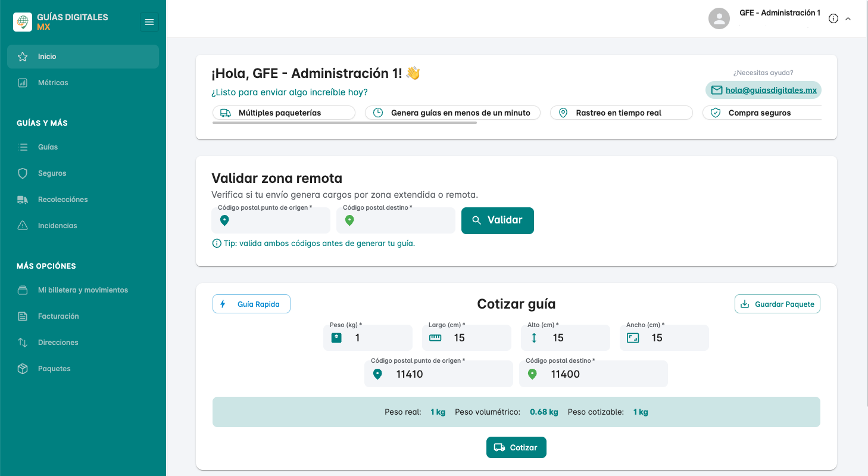This screenshot has height=476, width=868.
Task: Click the truck icon beside Recolecciones
Action: tap(23, 200)
